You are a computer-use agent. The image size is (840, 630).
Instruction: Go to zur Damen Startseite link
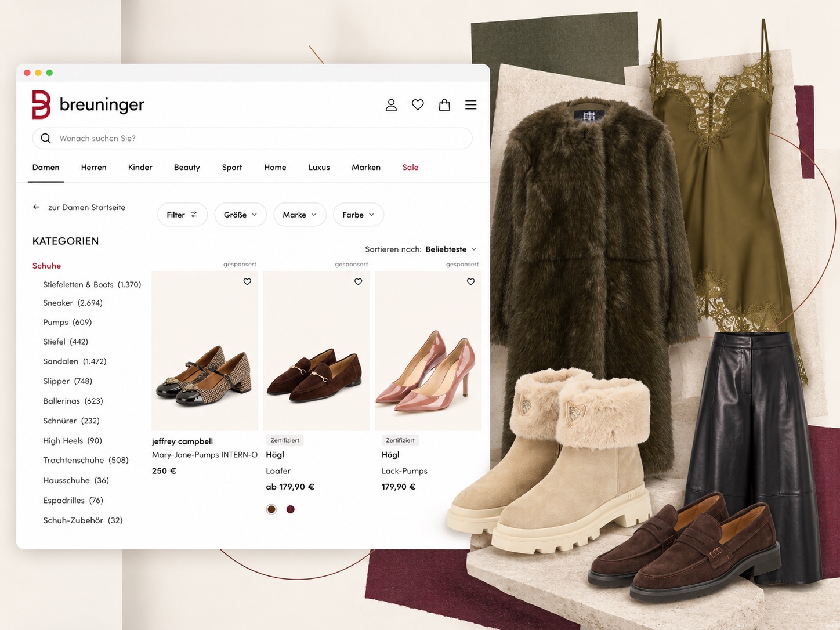(86, 207)
